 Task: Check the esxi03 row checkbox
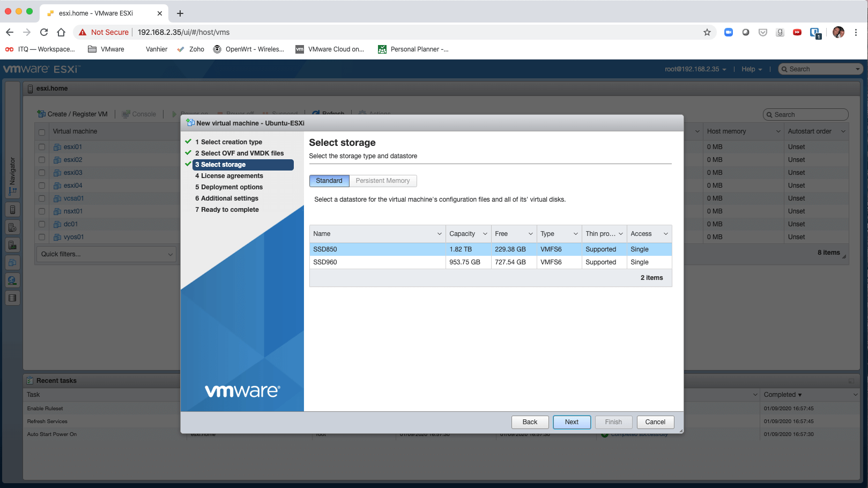[x=42, y=173]
